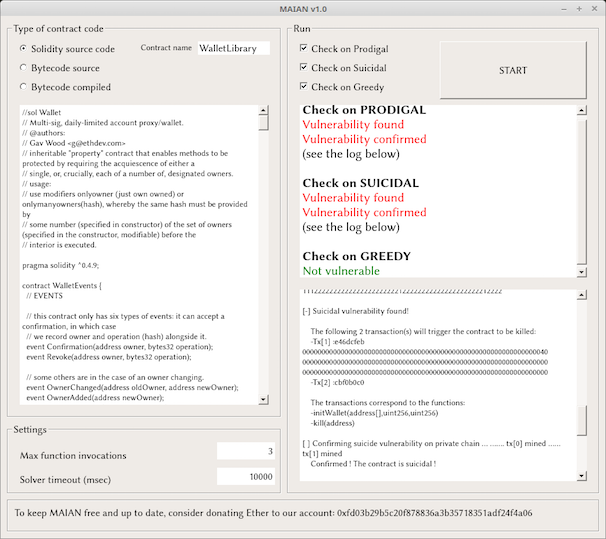Click the Max function invocations field

point(246,451)
